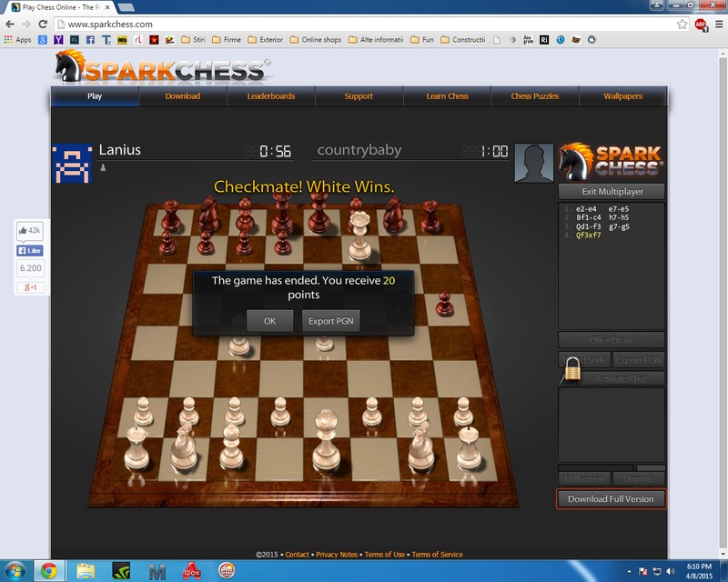Click the white queen delivering checkmate on f7
This screenshot has width=728, height=582.
(359, 235)
